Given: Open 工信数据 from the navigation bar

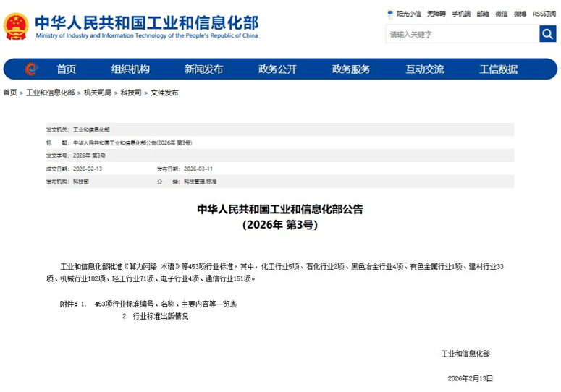Looking at the screenshot, I should 499,69.
